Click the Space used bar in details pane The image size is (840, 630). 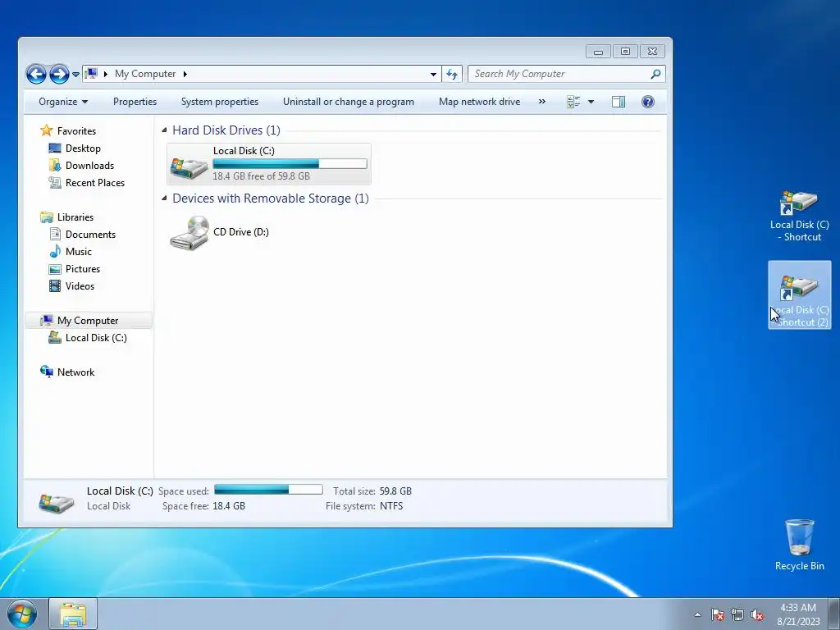pyautogui.click(x=268, y=490)
